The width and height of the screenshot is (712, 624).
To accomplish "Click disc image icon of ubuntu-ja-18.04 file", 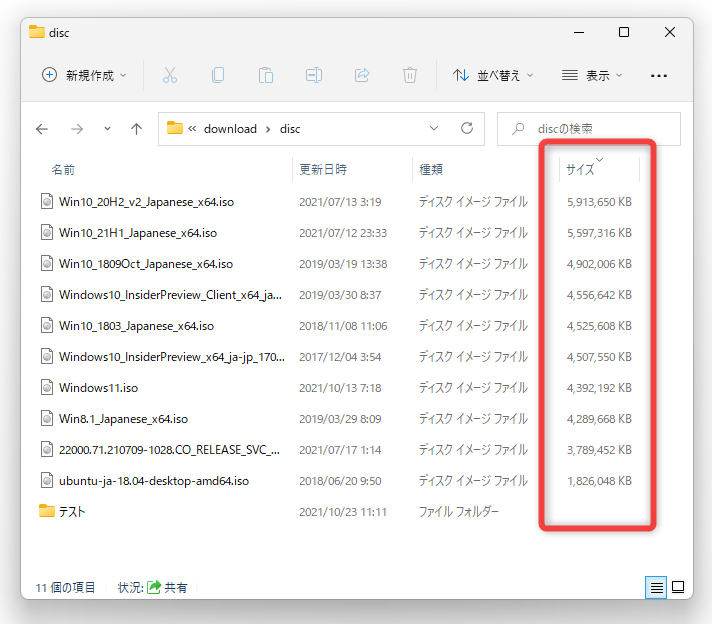I will (47, 480).
